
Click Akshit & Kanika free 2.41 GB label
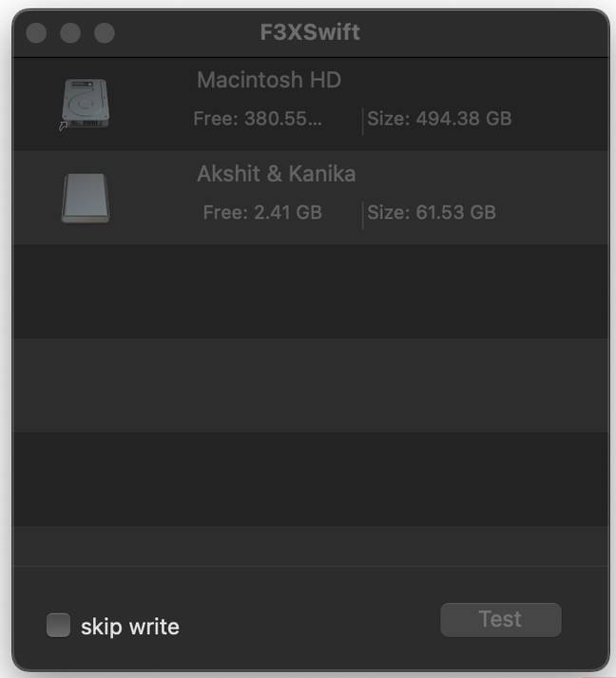pyautogui.click(x=262, y=212)
